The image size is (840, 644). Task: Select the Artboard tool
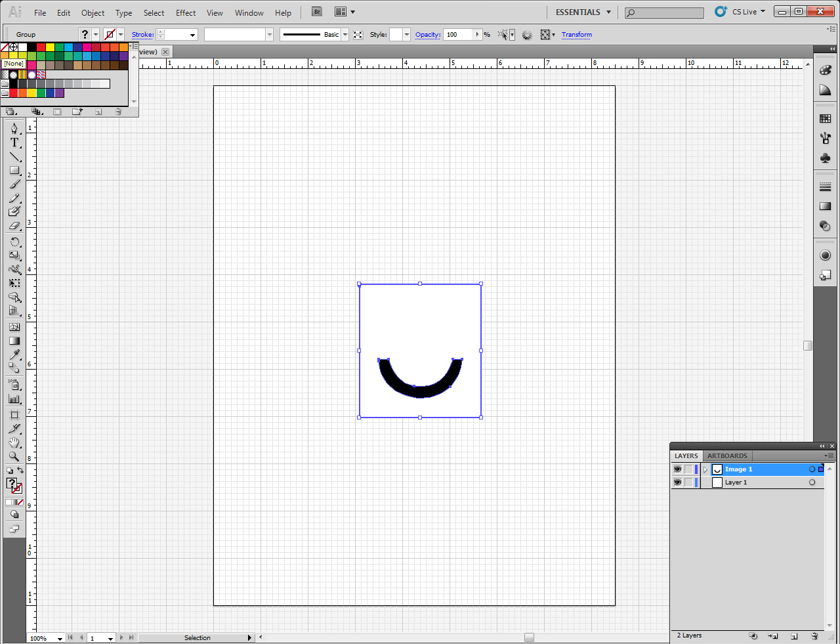coord(14,414)
